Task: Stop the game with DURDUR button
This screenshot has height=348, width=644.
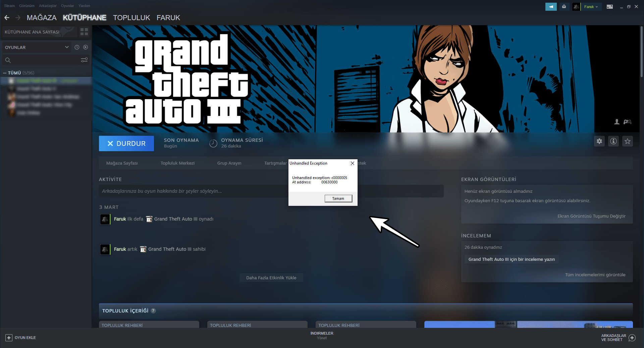Action: click(126, 143)
